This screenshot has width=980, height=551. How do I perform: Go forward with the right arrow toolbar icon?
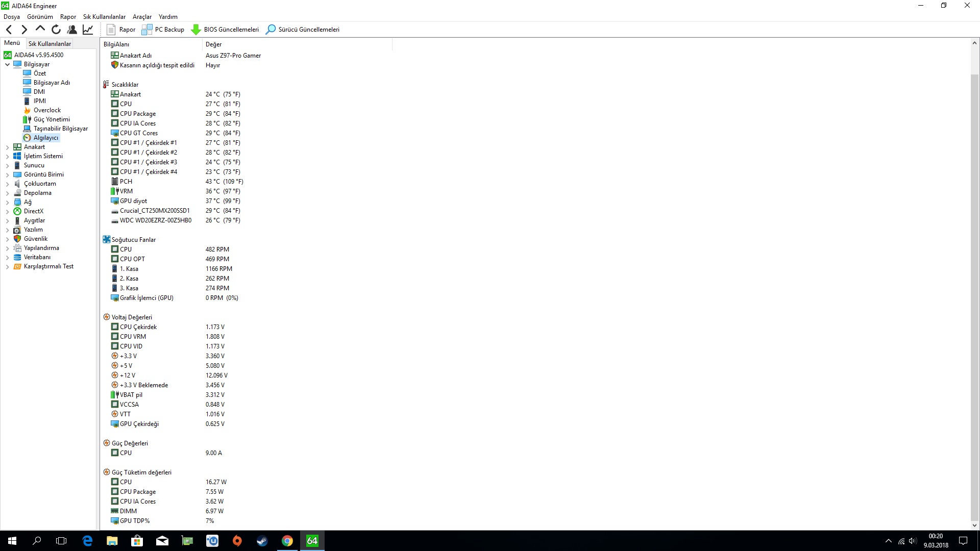pyautogui.click(x=24, y=30)
